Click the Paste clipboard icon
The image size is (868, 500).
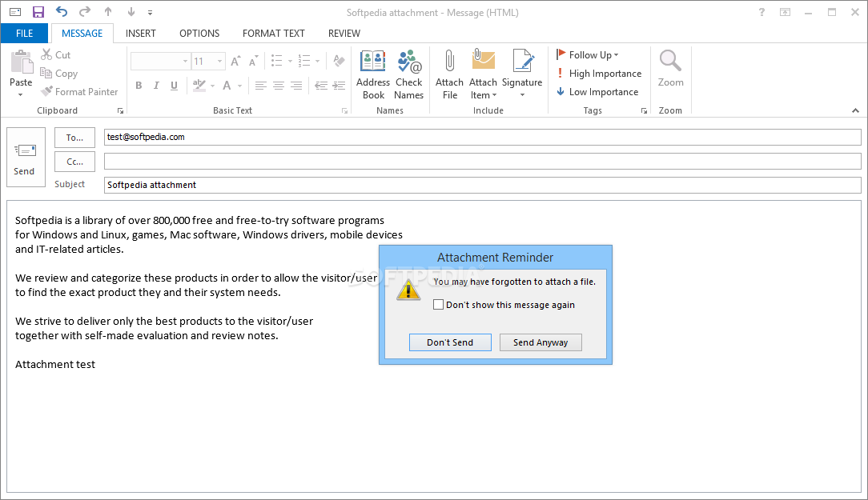tap(22, 62)
